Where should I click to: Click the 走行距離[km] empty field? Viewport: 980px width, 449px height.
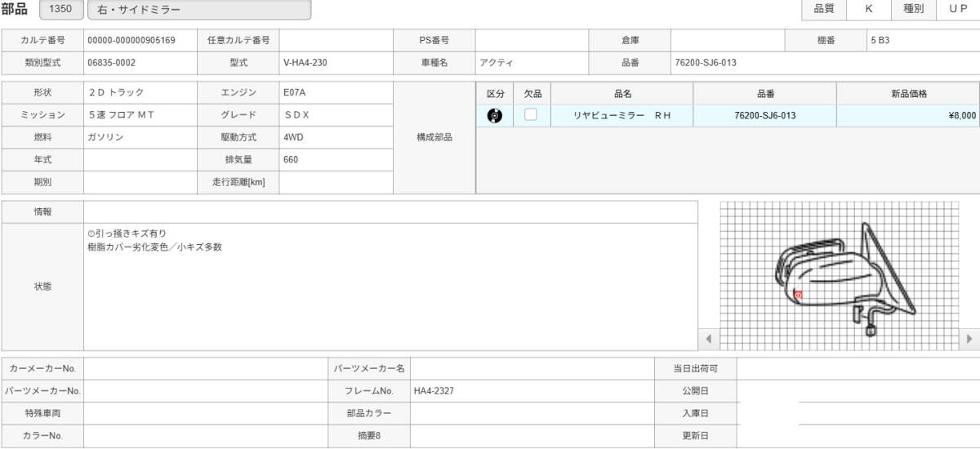(x=336, y=183)
